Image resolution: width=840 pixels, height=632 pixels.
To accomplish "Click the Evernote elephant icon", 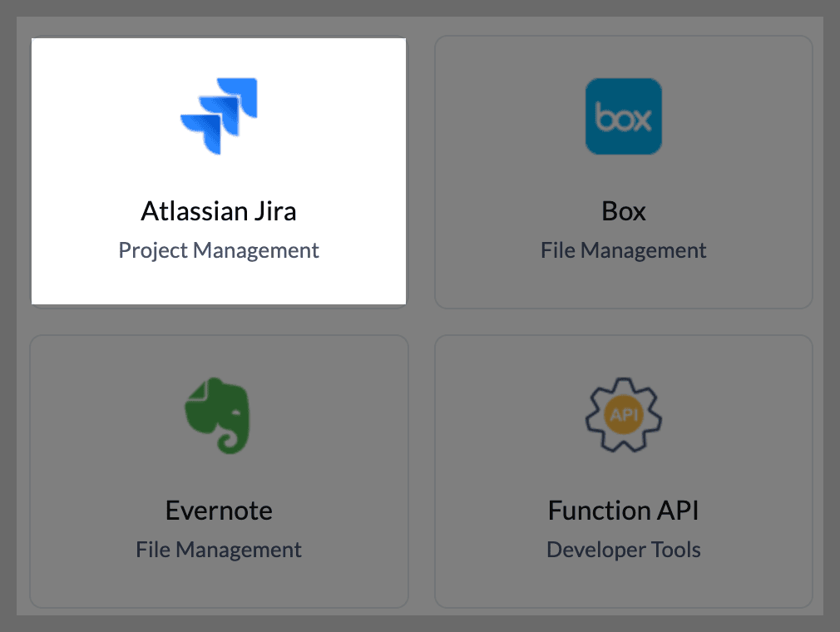I will tap(218, 416).
